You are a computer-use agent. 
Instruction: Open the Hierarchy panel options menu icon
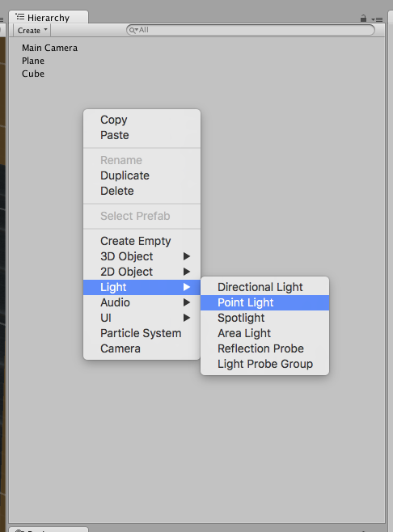(377, 19)
